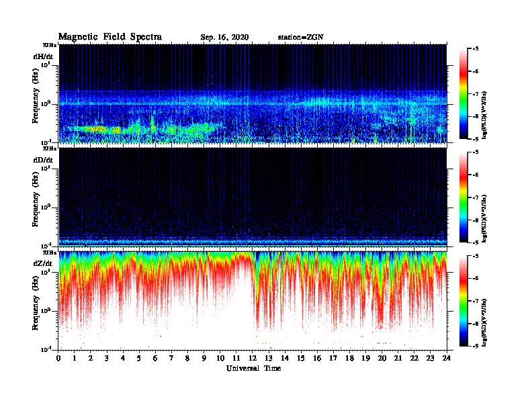Click hour 10 on the Universal Time axis
Screen dimensions: 532x411
click(220, 358)
